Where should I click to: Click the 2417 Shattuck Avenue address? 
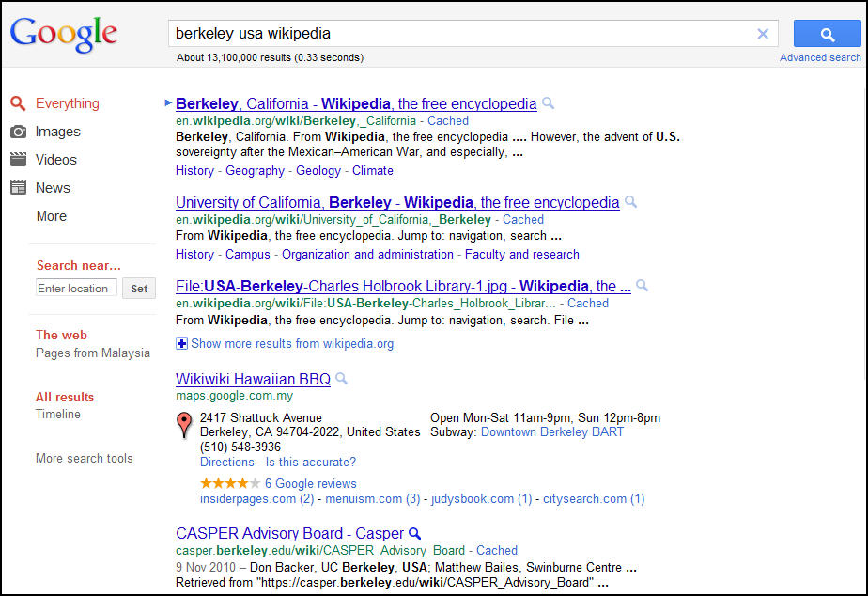click(x=261, y=417)
